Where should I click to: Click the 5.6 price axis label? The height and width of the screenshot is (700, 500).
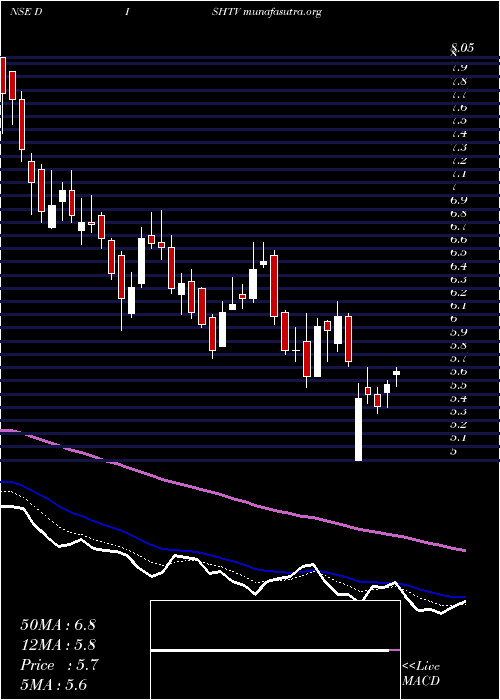(x=459, y=372)
